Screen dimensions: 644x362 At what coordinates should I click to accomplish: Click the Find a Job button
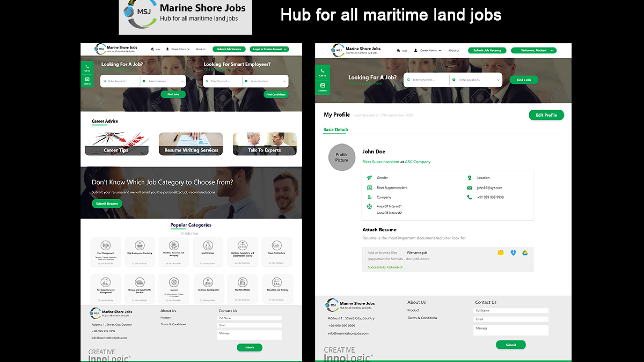524,80
